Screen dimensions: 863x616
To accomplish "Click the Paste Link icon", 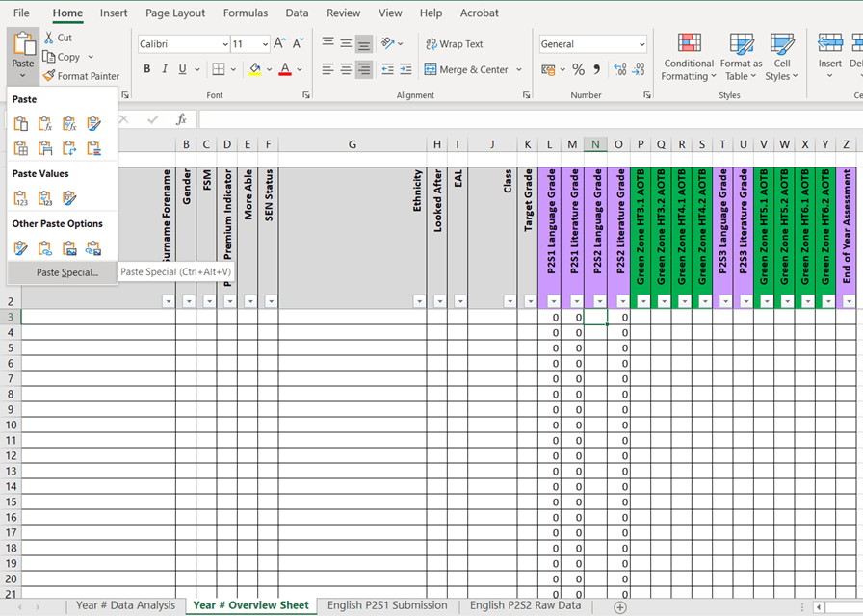I will (45, 248).
